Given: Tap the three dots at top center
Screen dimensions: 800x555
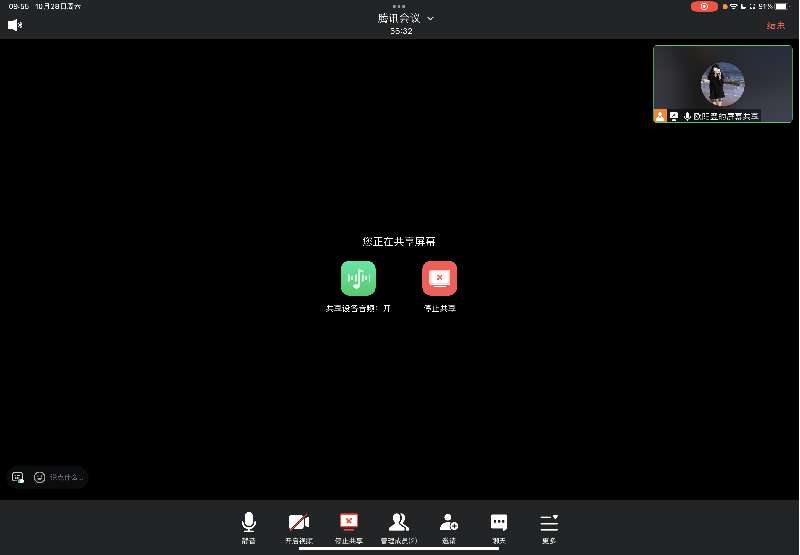Looking at the screenshot, I should [x=399, y=6].
